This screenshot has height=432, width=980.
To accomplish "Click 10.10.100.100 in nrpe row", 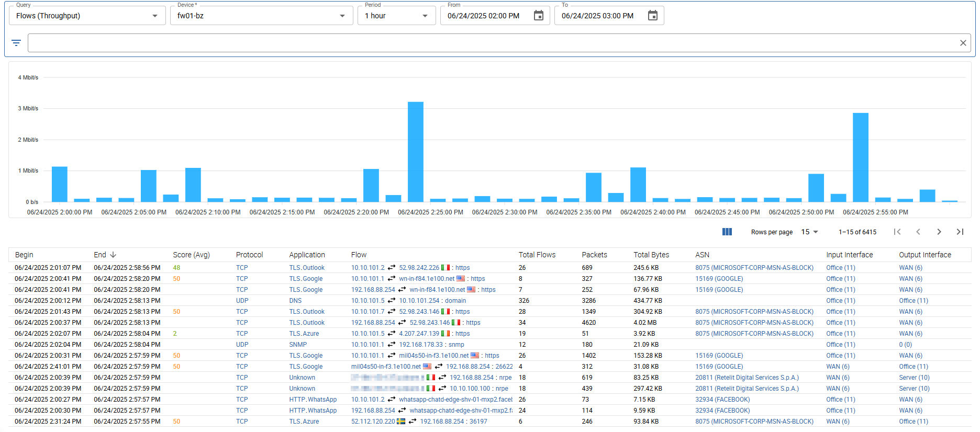I will tap(470, 389).
